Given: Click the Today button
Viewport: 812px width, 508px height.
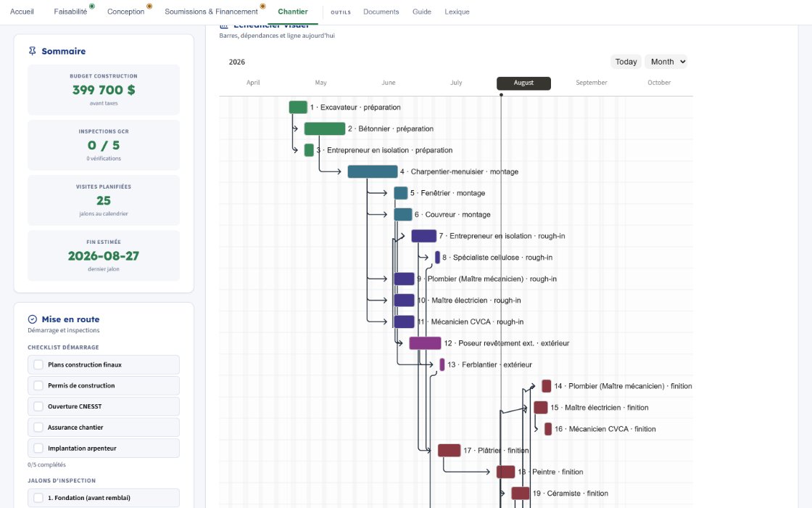Looking at the screenshot, I should click(x=626, y=62).
